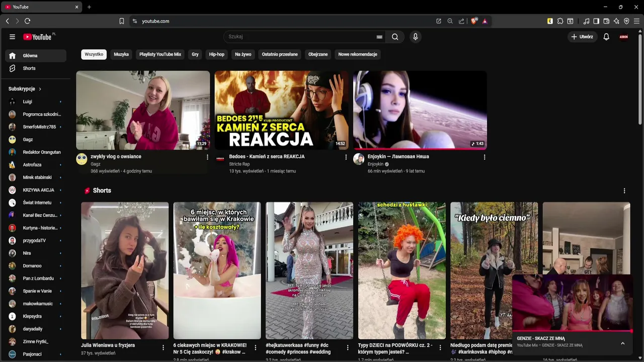Expand the Subskrypcje section
This screenshot has height=362, width=644.
tap(25, 89)
